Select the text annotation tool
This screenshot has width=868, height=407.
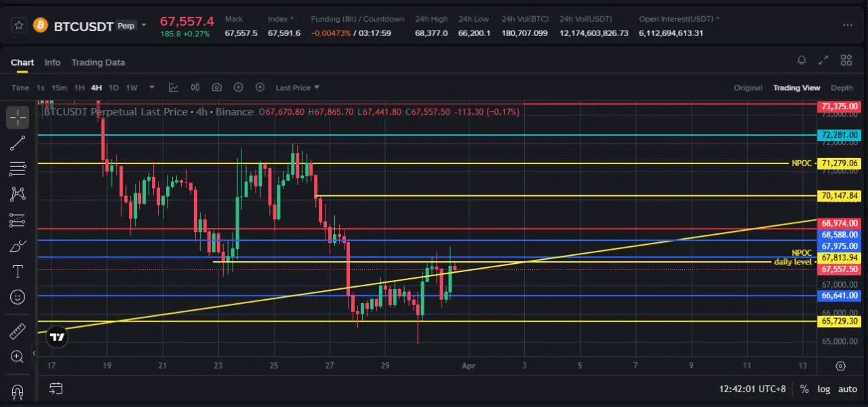point(18,271)
